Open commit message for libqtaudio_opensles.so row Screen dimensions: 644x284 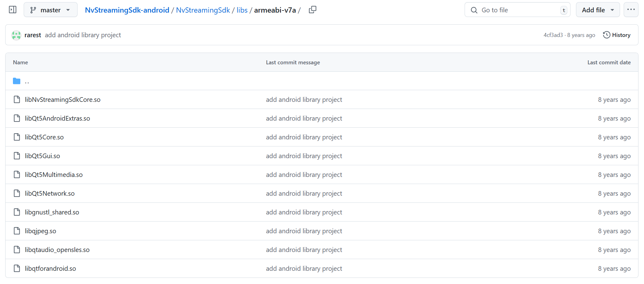click(304, 250)
